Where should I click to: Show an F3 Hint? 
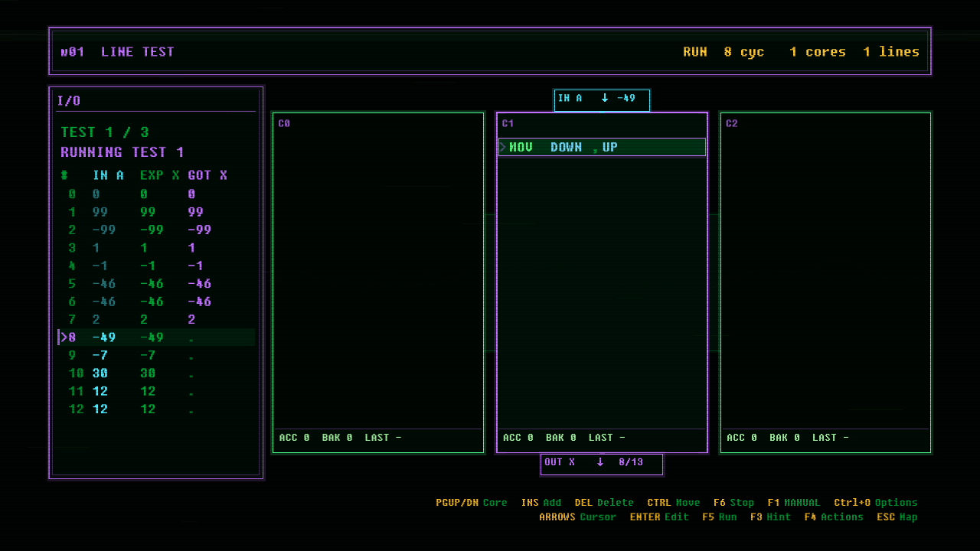770,517
